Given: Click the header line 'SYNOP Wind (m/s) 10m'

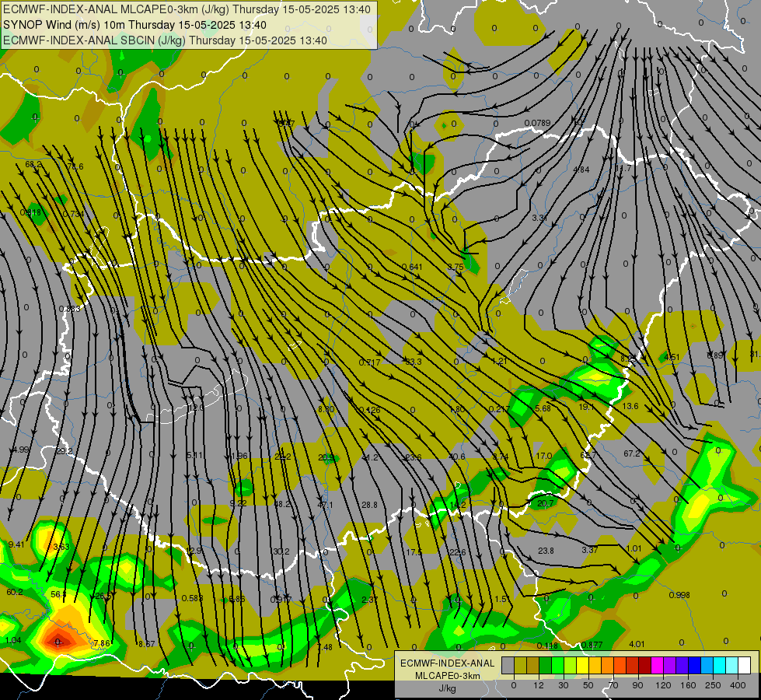Looking at the screenshot, I should coord(65,25).
